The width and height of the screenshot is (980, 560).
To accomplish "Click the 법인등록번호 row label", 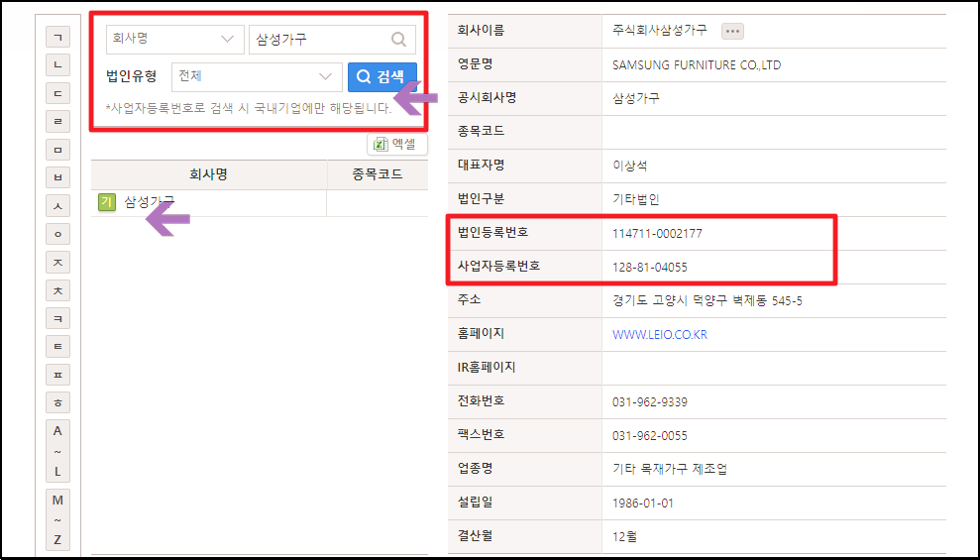I will pyautogui.click(x=492, y=233).
